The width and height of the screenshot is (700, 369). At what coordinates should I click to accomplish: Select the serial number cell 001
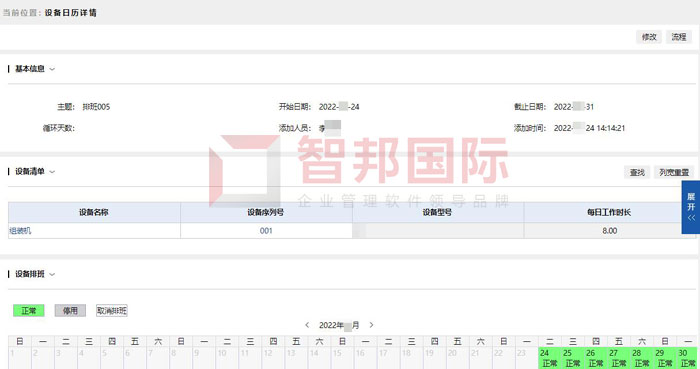point(266,231)
